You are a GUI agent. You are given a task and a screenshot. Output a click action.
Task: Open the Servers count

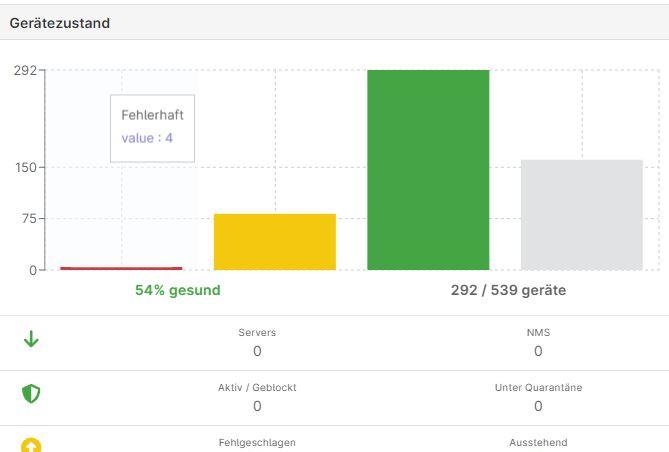point(257,351)
